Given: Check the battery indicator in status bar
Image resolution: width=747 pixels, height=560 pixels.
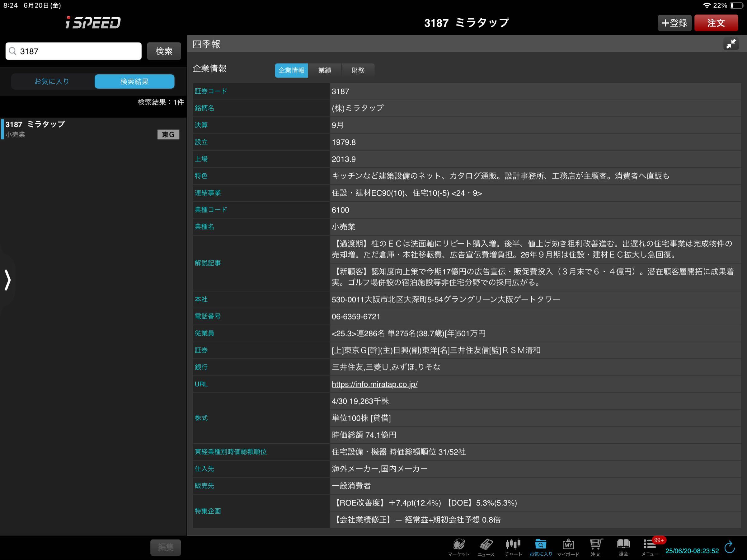Looking at the screenshot, I should pos(736,5).
